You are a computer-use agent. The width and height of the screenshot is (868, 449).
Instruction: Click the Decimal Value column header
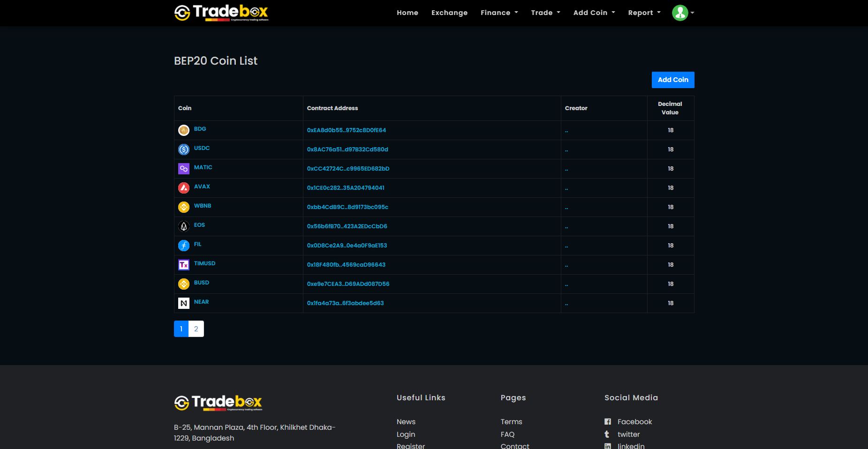pyautogui.click(x=670, y=108)
